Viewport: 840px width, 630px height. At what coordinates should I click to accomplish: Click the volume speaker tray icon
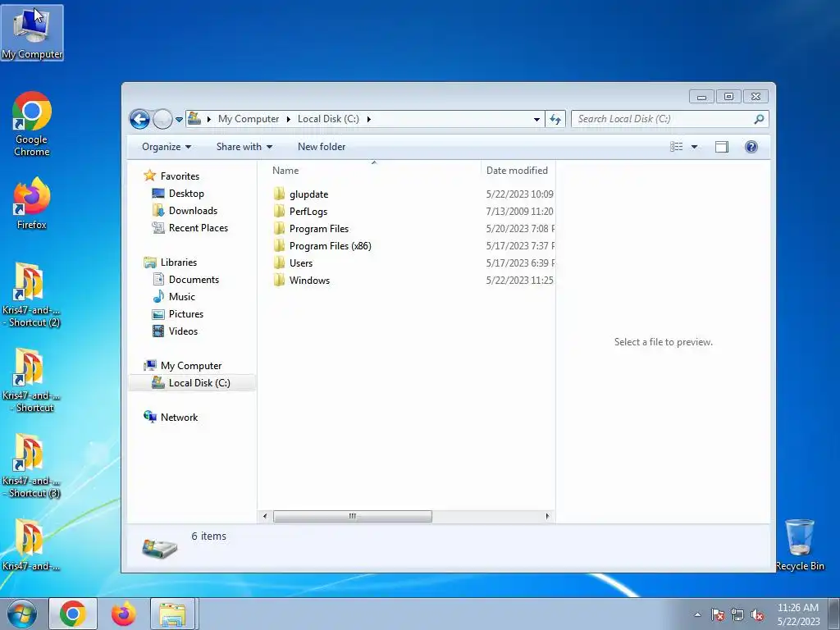757,615
